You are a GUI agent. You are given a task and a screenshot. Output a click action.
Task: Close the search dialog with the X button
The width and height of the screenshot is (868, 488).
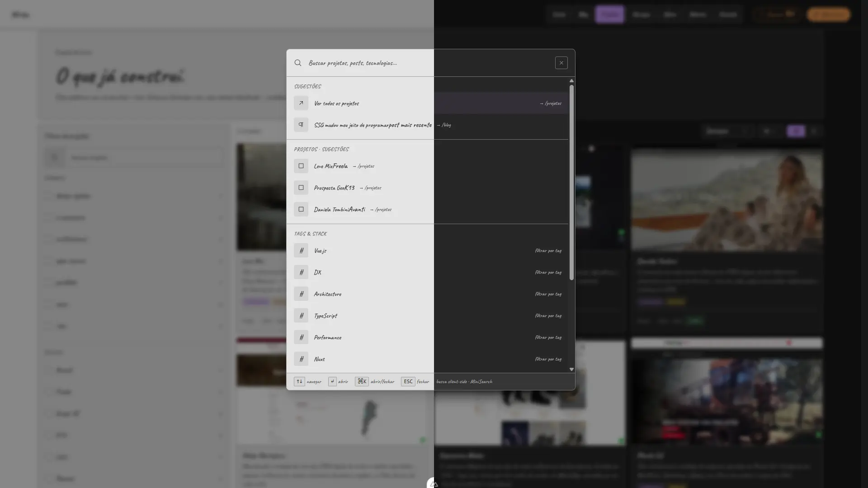pos(561,63)
